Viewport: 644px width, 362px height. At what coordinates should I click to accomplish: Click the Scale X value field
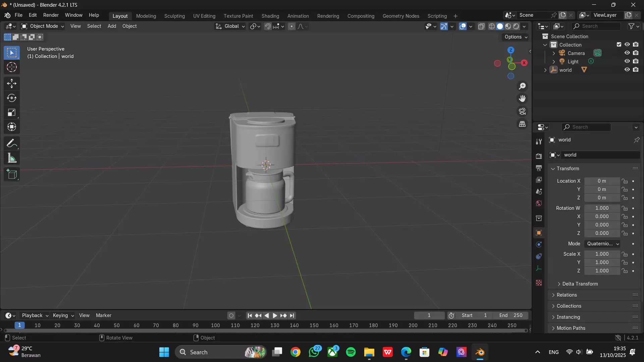[x=602, y=254]
